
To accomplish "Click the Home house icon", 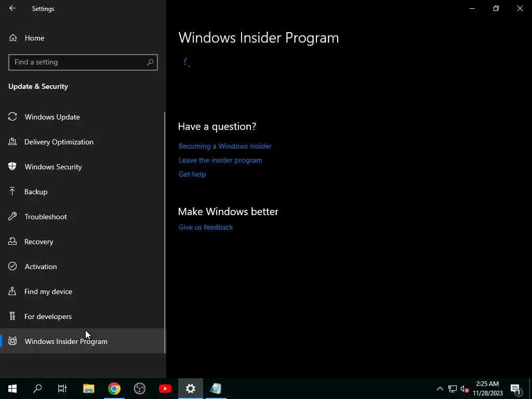I will pos(13,37).
